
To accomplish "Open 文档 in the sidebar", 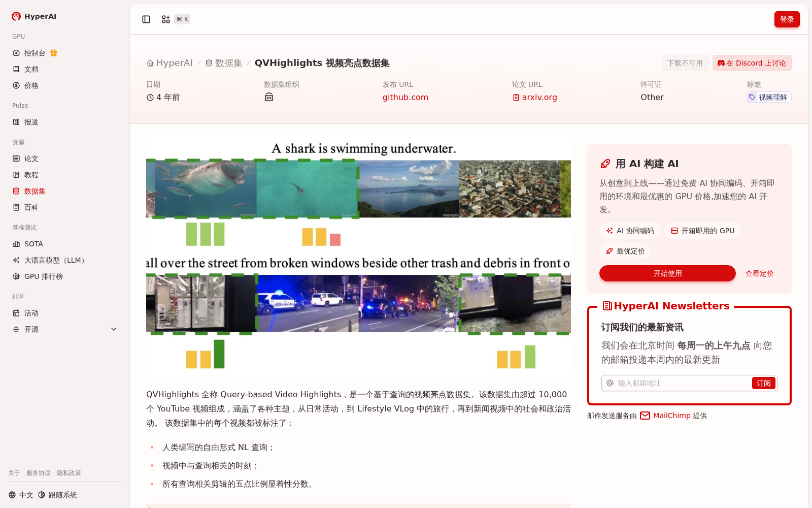I will tap(65, 69).
